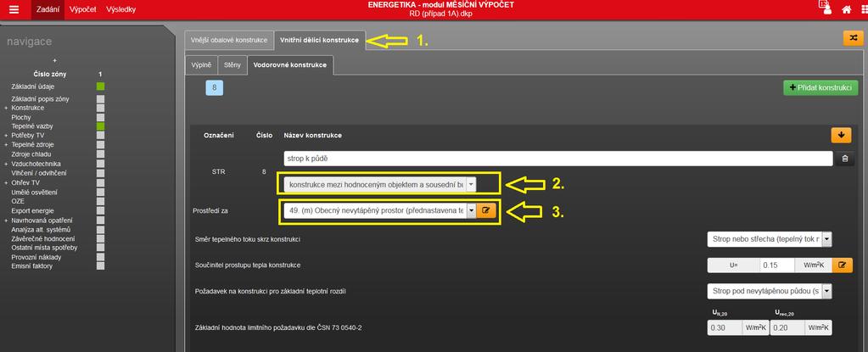Open 'Základní údaje' in navigation
Screen dimensions: 868x352
click(32, 87)
